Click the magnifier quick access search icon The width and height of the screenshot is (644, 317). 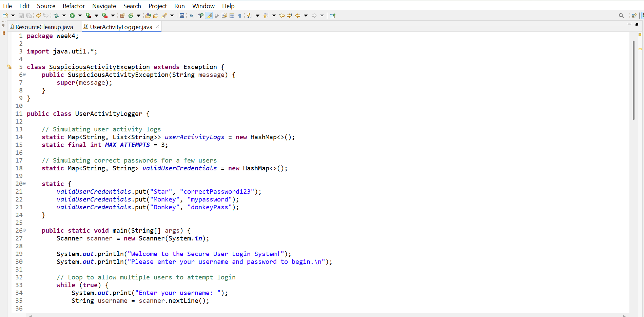click(x=621, y=16)
